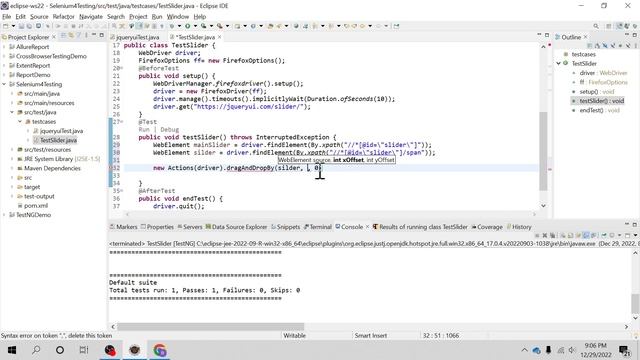
Task: Switch to the Markers tab
Action: 124,227
